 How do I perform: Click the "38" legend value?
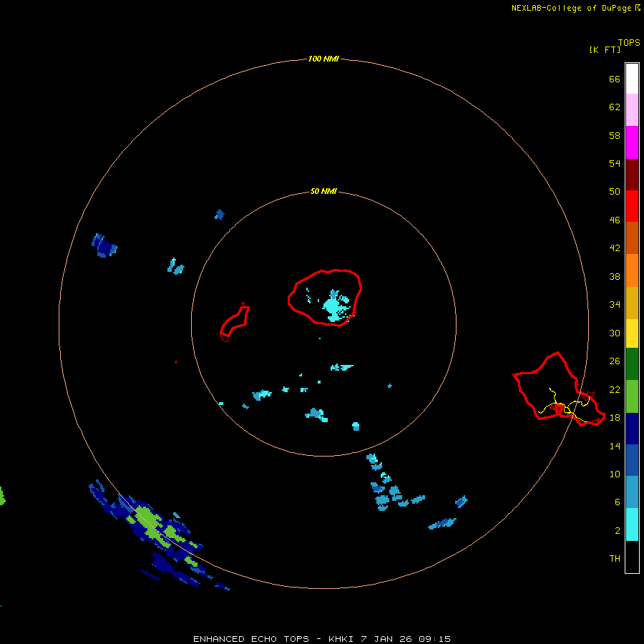tap(615, 276)
